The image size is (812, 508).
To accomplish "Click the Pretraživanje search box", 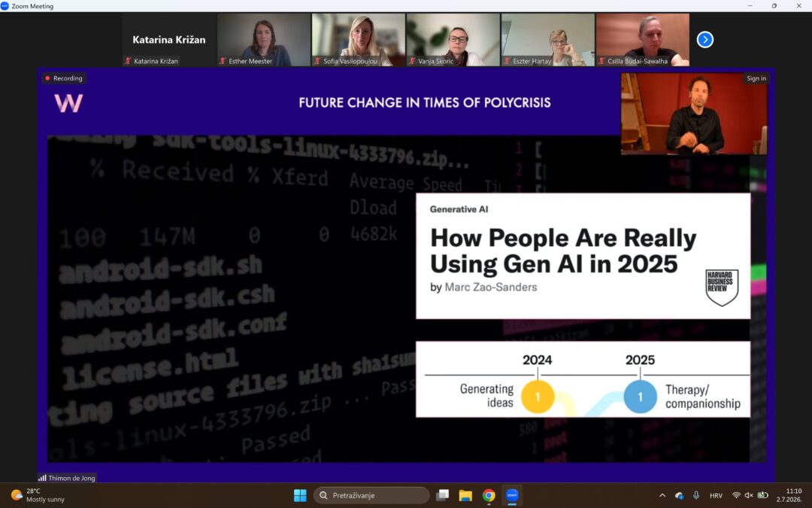I will coord(371,495).
